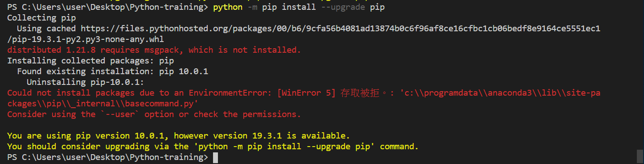Screen dimensions: 644x164
Task: Click "Found existing installation: pip 10.0.1" text
Action: coord(113,71)
